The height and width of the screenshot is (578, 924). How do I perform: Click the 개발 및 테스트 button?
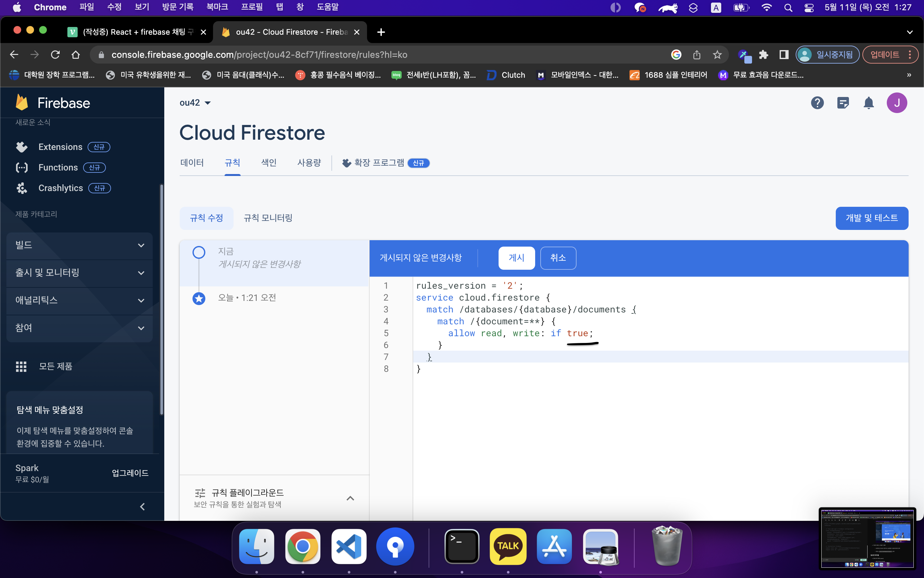coord(872,218)
